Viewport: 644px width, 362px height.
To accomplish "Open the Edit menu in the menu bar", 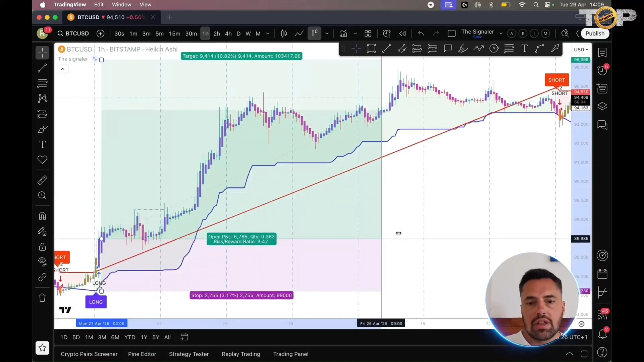I will tap(99, 5).
